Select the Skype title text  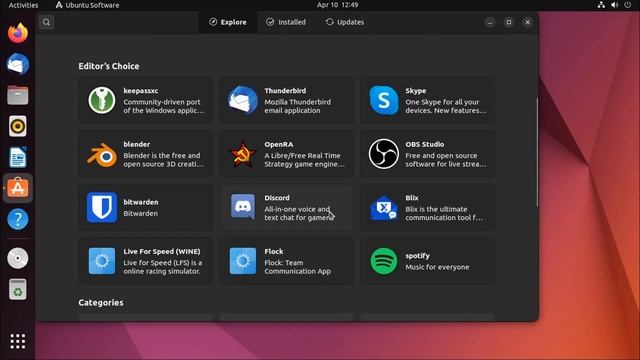pos(416,91)
